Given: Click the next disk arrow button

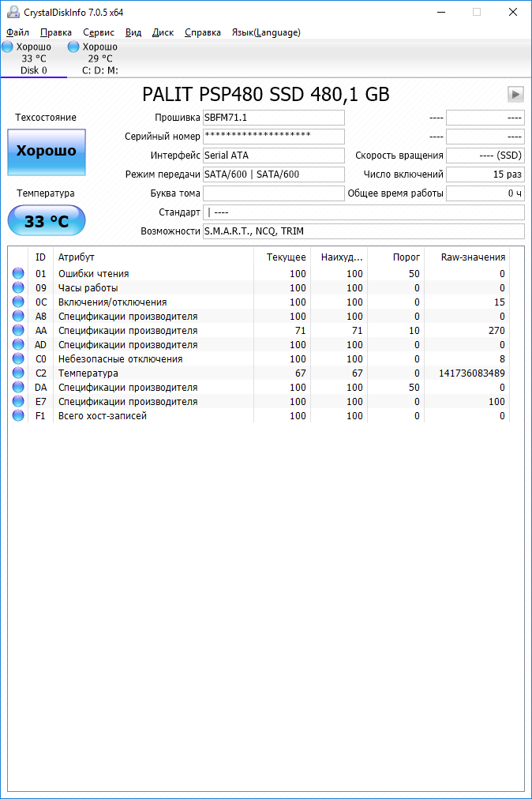Looking at the screenshot, I should 515,94.
